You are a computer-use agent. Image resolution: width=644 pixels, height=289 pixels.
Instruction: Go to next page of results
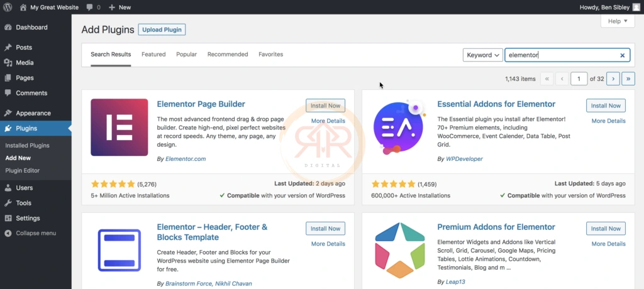[613, 79]
